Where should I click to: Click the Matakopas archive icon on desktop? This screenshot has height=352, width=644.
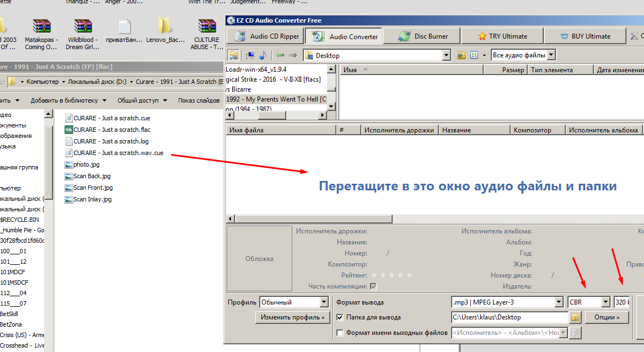(x=41, y=26)
